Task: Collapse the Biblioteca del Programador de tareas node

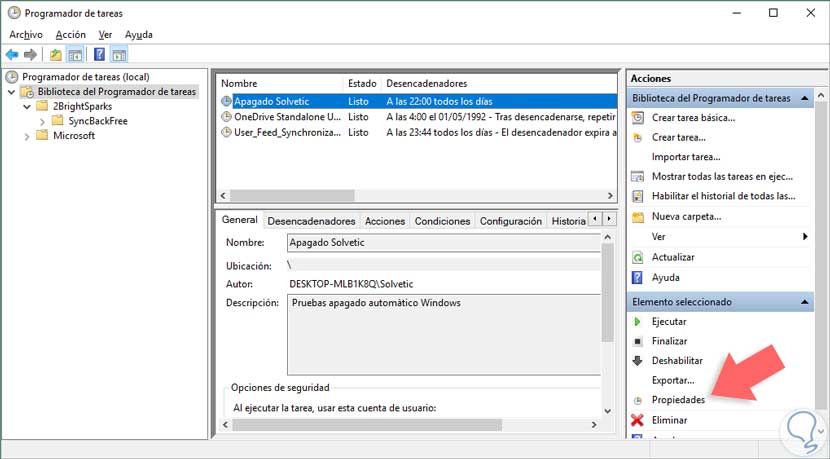Action: pyautogui.click(x=12, y=92)
